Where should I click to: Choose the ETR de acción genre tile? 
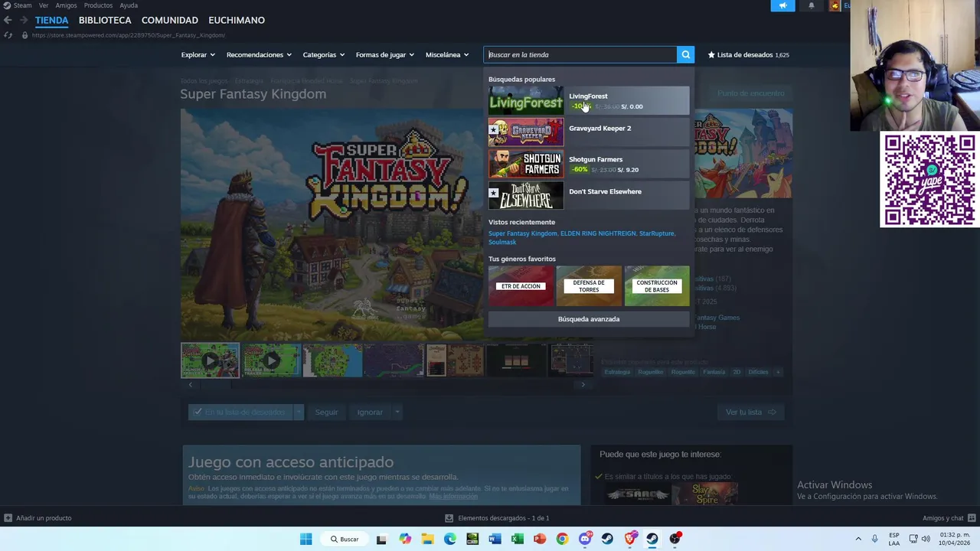(x=521, y=286)
